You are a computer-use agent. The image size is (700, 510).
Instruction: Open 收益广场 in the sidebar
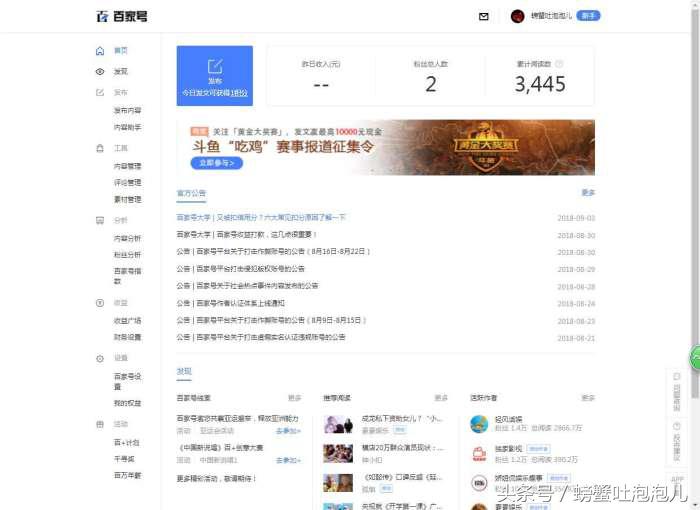click(128, 321)
